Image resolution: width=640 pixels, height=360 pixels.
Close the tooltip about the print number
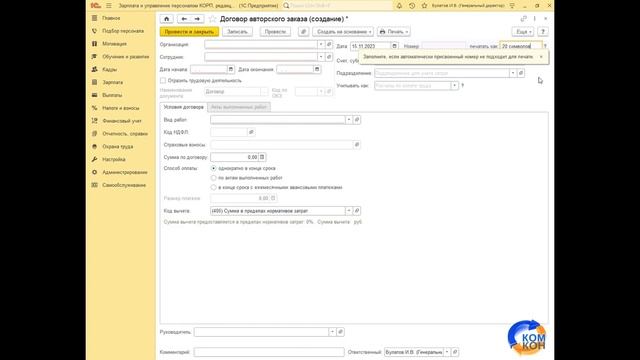(541, 57)
